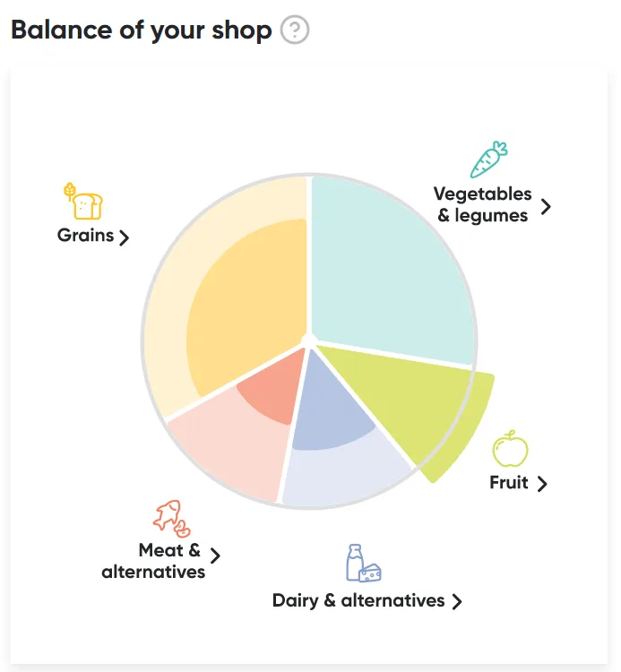Open the Vegetables & legumes link
This screenshot has width=621, height=672.
click(483, 205)
